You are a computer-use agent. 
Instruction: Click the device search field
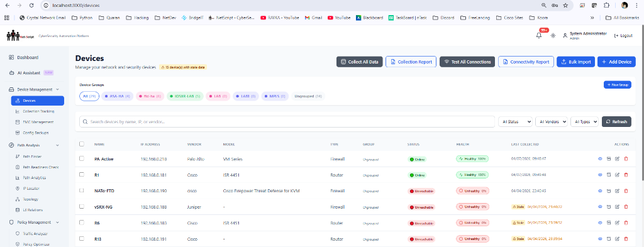pyautogui.click(x=287, y=122)
